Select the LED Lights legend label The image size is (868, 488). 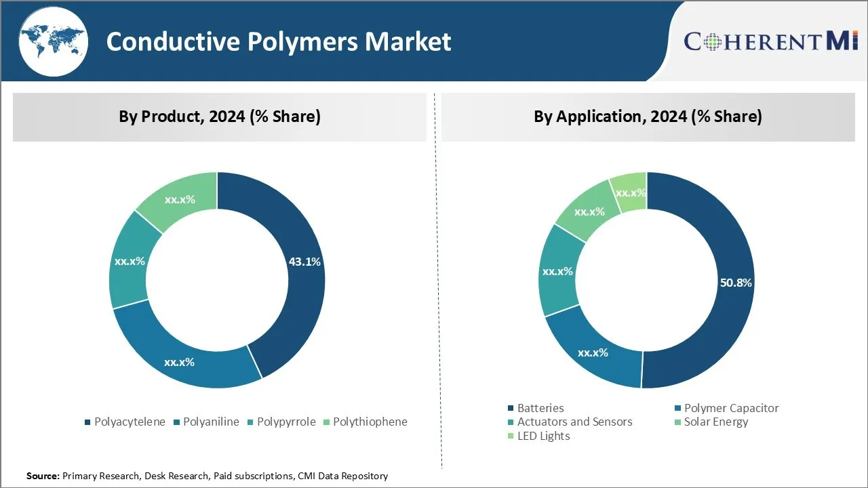click(x=544, y=436)
